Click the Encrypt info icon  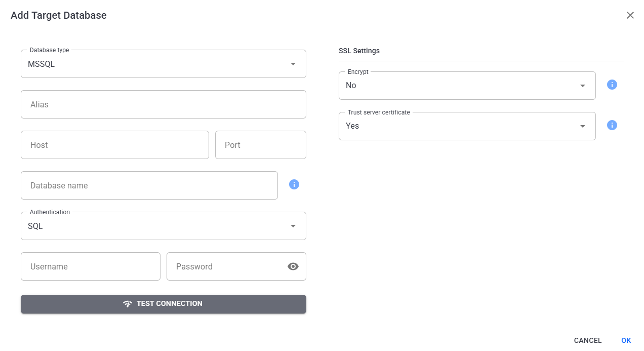click(612, 85)
